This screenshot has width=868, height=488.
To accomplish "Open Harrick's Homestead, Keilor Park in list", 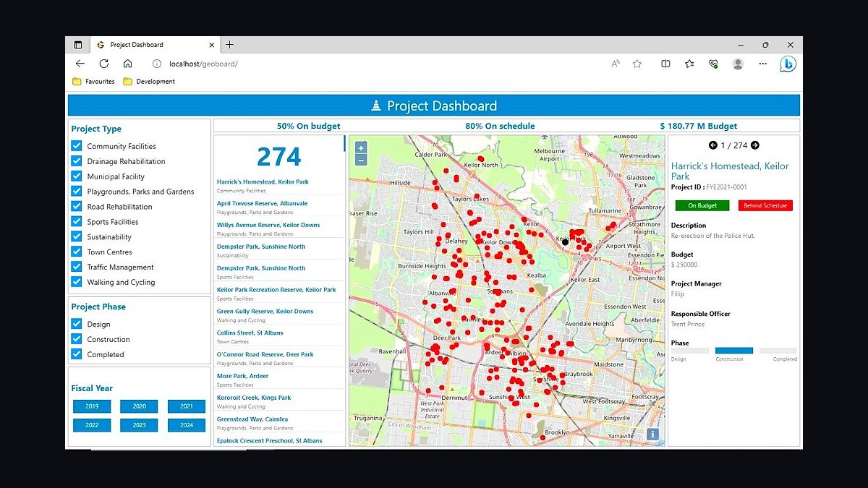I will pos(263,181).
